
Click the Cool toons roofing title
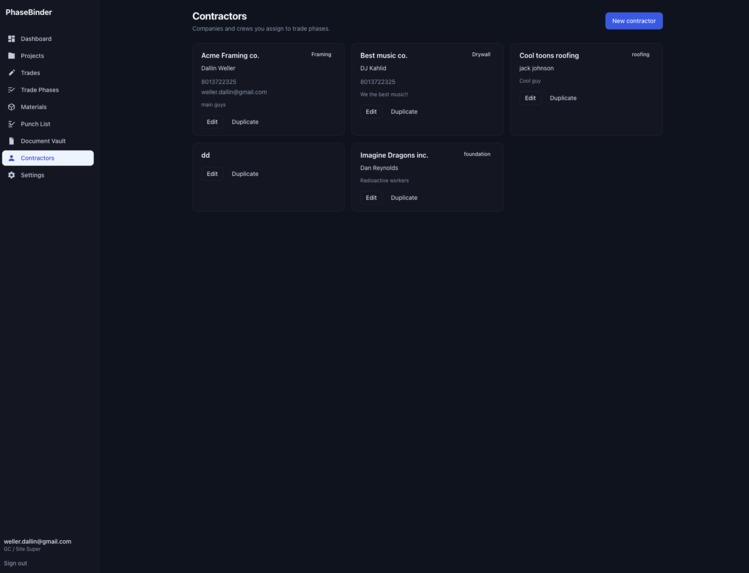point(549,55)
